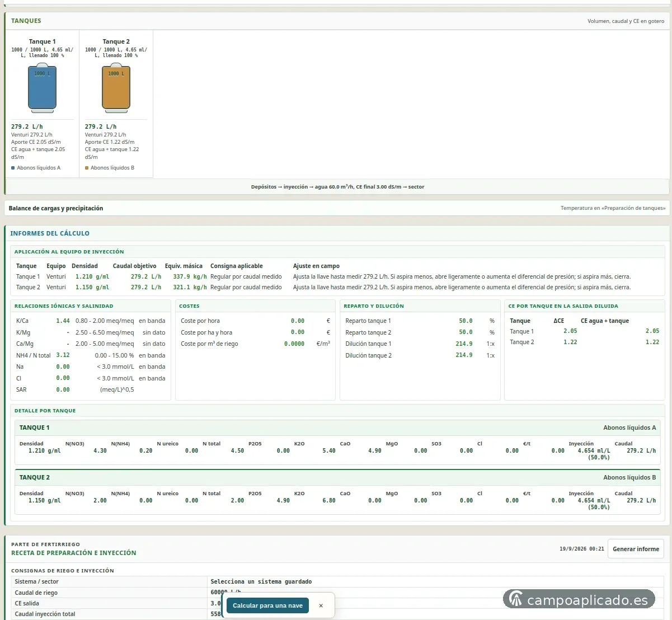Click the report timestamp '19/9/2026 00:21'
The height and width of the screenshot is (620, 672).
[x=582, y=549]
